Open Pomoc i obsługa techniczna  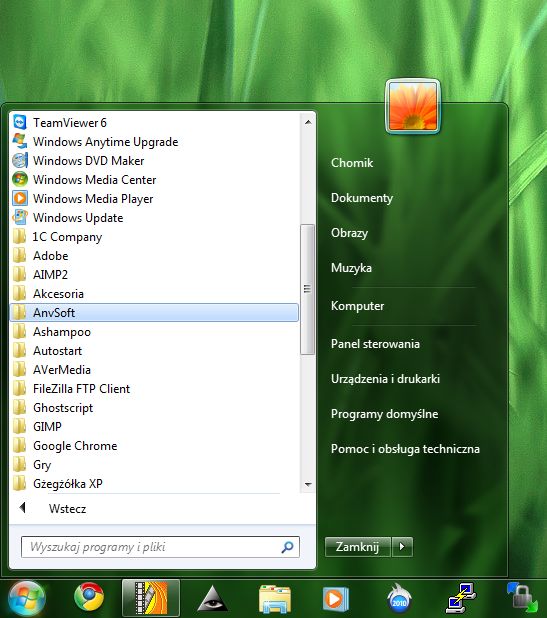405,449
